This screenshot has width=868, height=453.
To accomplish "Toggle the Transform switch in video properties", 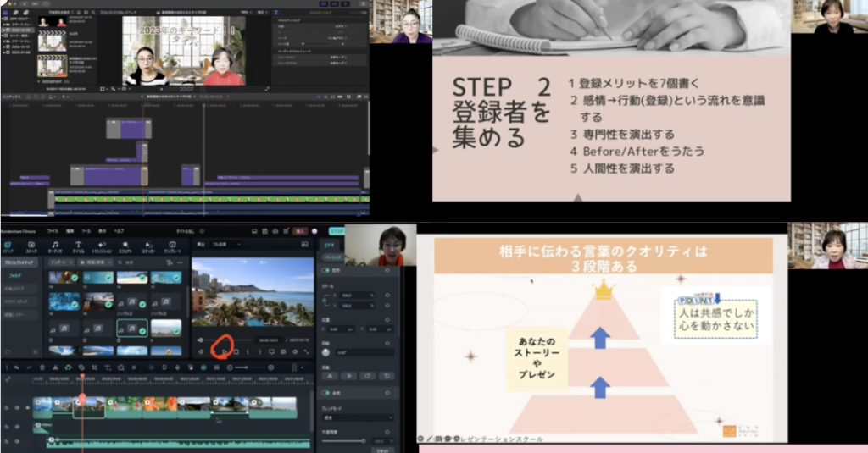I will (323, 271).
